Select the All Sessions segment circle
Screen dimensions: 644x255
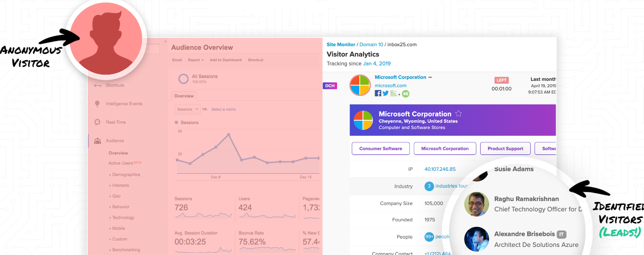pyautogui.click(x=183, y=78)
